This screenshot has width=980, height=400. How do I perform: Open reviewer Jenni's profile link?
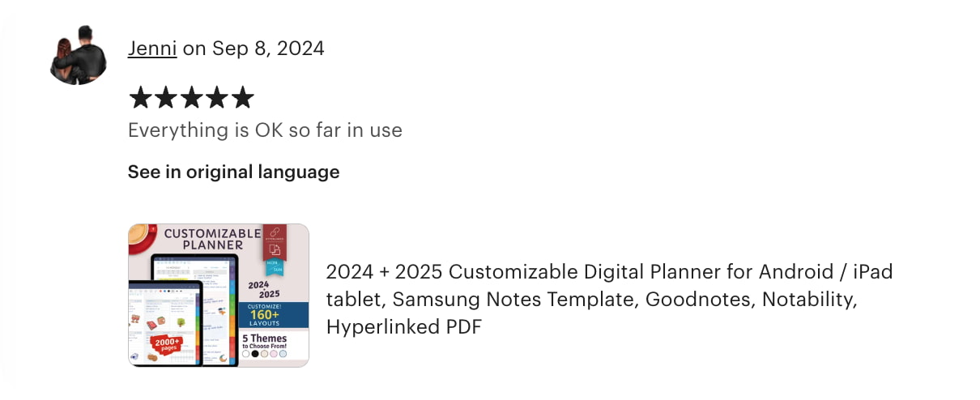coord(152,49)
